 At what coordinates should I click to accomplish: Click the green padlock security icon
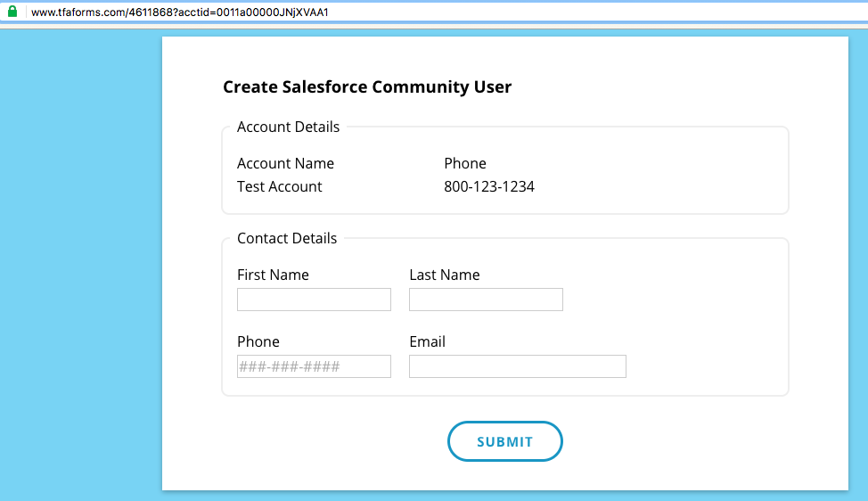point(12,12)
